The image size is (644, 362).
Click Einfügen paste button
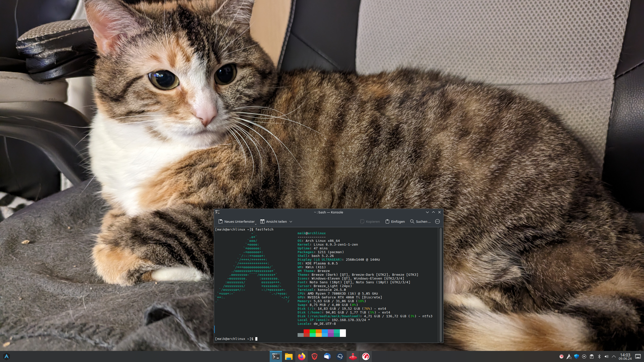[x=395, y=221]
